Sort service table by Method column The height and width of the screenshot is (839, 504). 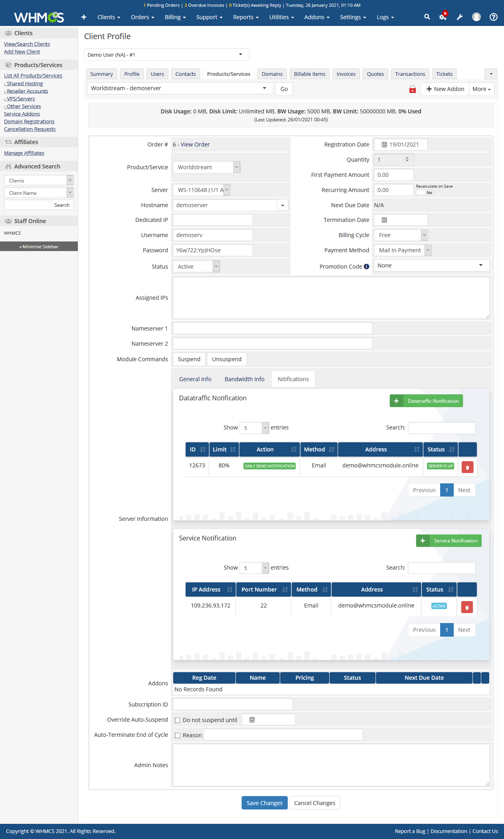(311, 590)
